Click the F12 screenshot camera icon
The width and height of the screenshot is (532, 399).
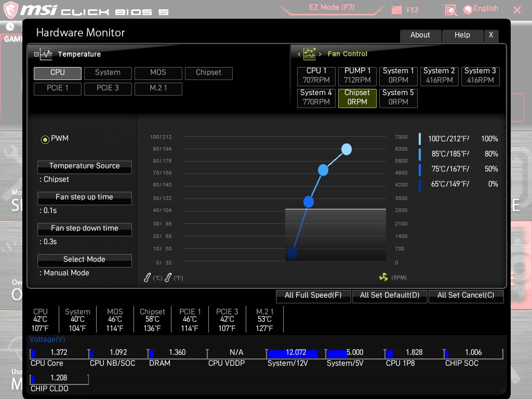pos(396,10)
